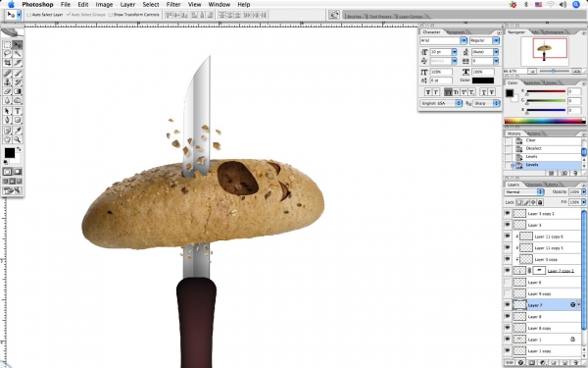Select the Healing Brush tool
The height and width of the screenshot is (368, 588).
coord(8,74)
